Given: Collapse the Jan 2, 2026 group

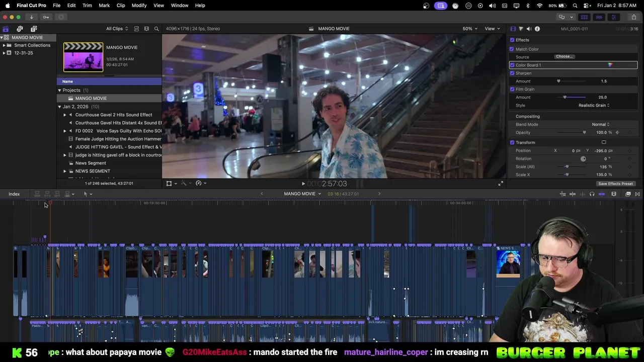Looking at the screenshot, I should (59, 107).
